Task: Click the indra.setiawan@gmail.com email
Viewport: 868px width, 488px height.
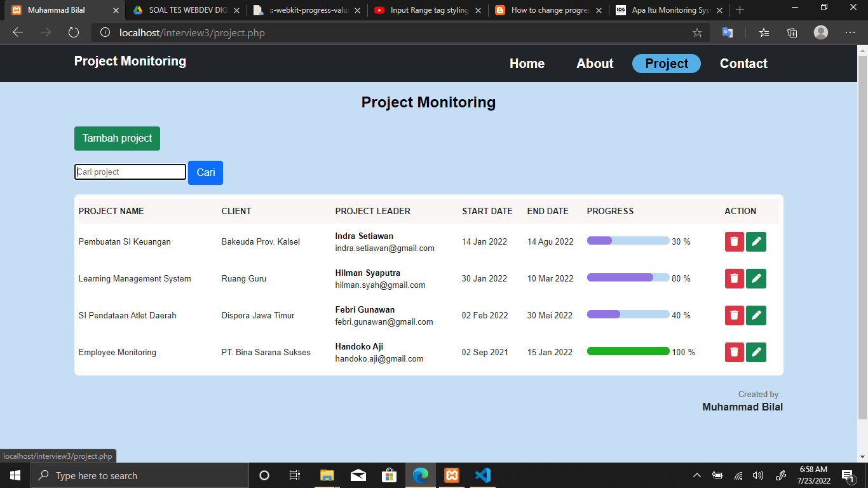Action: click(384, 248)
